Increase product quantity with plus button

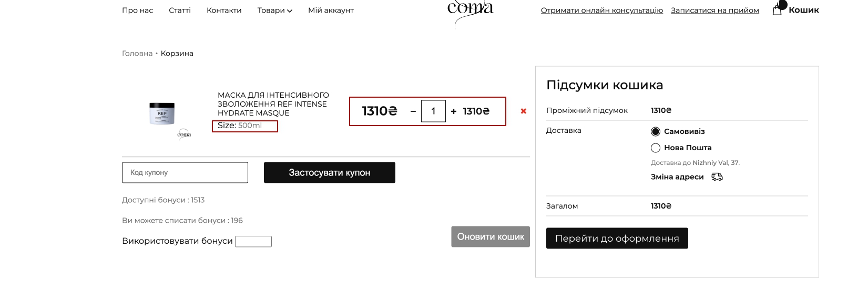click(x=454, y=111)
